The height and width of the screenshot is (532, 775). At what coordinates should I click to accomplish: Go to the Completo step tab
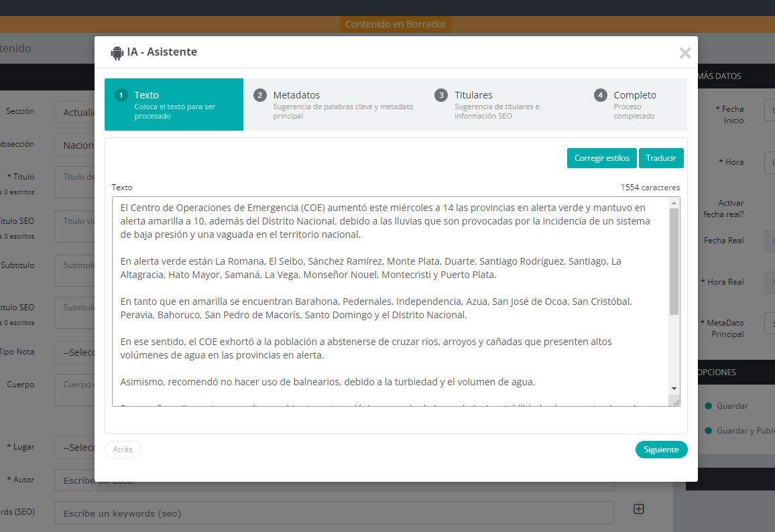[635, 105]
